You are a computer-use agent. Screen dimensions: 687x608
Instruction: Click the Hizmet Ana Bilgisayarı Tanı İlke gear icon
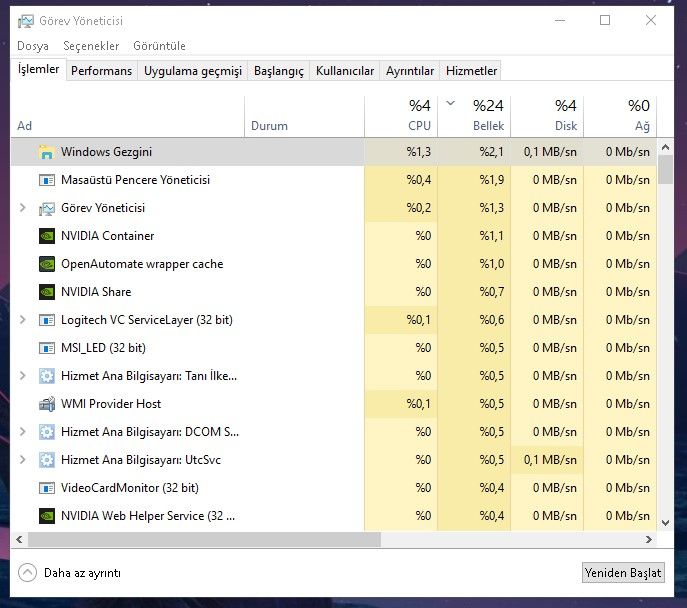(x=46, y=376)
